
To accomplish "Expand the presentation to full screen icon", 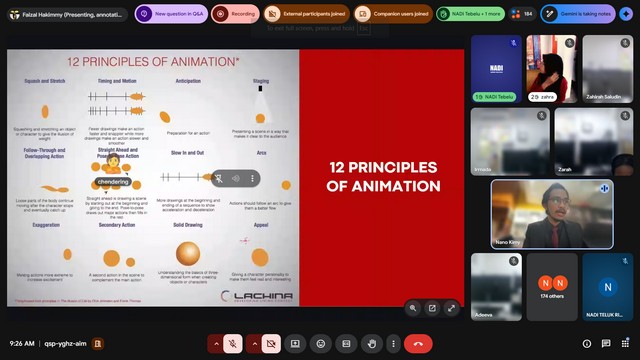I will (x=451, y=308).
